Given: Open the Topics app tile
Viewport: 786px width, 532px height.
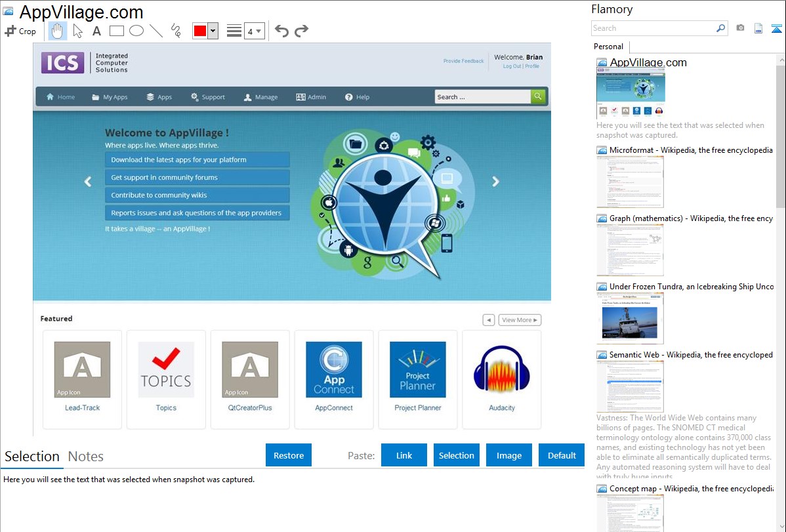Looking at the screenshot, I should tap(166, 380).
